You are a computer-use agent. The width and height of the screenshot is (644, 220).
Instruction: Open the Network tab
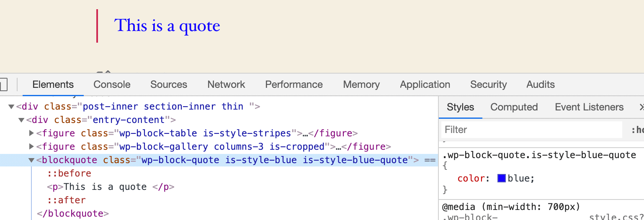[x=226, y=84]
